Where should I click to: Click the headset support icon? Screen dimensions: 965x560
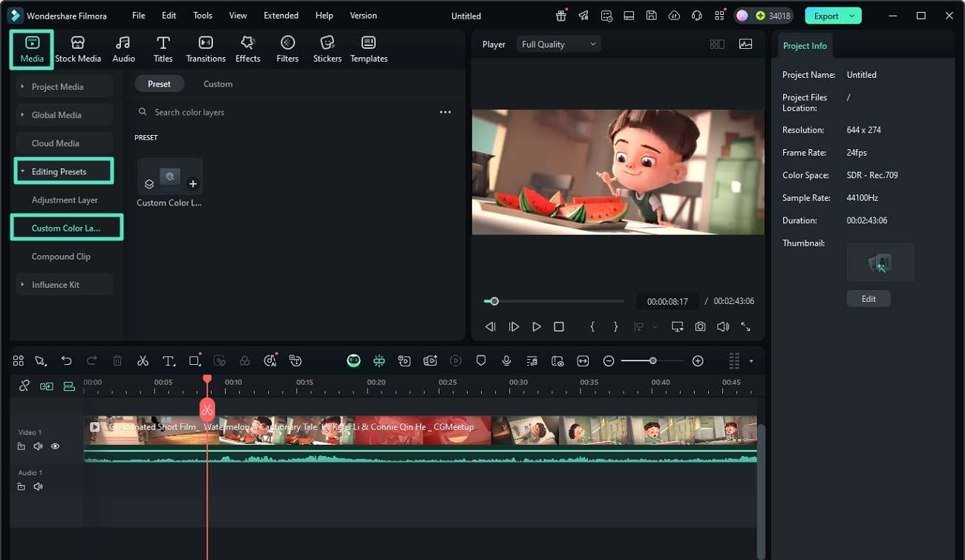[696, 16]
